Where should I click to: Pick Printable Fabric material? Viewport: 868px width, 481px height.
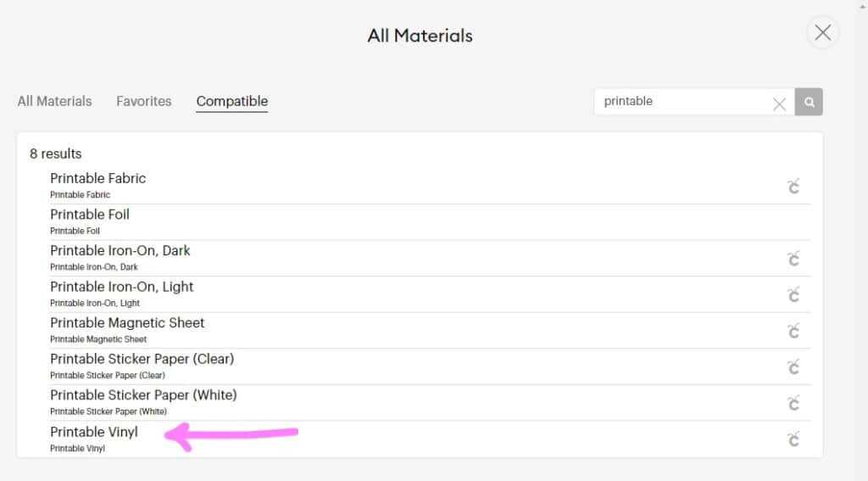[420, 186]
